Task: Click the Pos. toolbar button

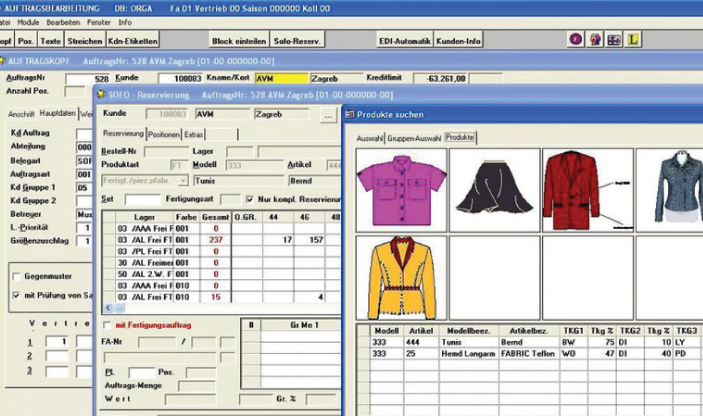Action: [x=26, y=41]
